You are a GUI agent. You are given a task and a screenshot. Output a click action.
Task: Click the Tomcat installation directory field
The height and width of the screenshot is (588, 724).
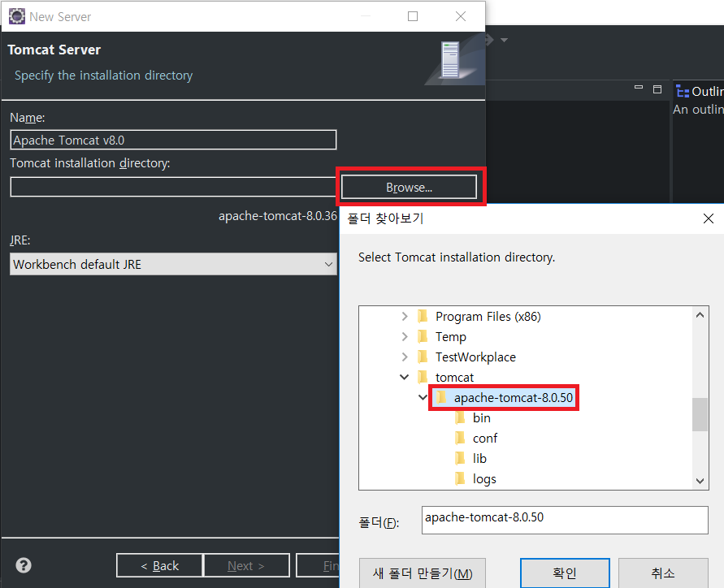pyautogui.click(x=175, y=187)
